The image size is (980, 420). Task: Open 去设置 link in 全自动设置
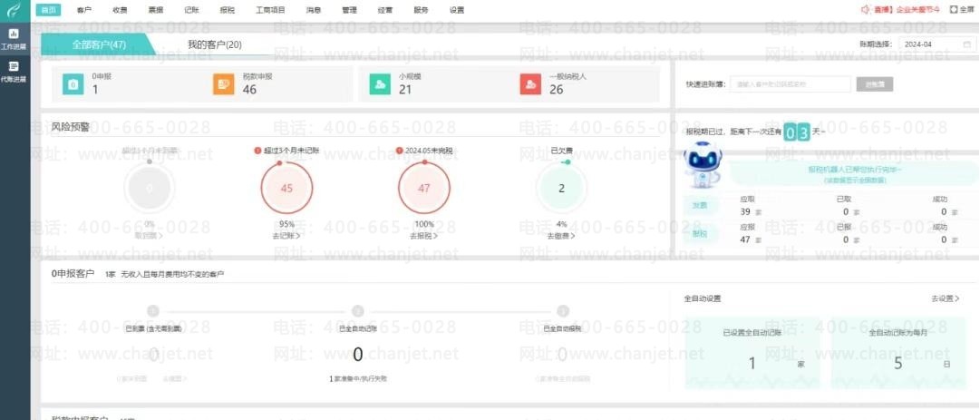tap(945, 298)
